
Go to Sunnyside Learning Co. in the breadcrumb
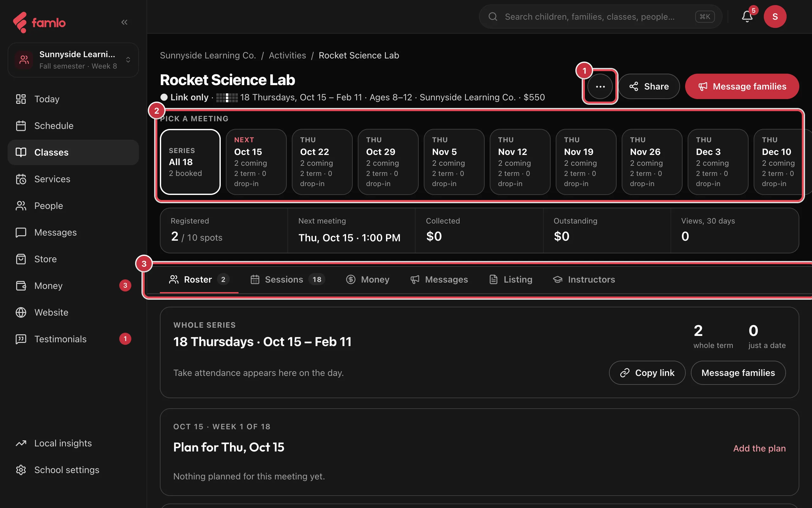coord(208,56)
